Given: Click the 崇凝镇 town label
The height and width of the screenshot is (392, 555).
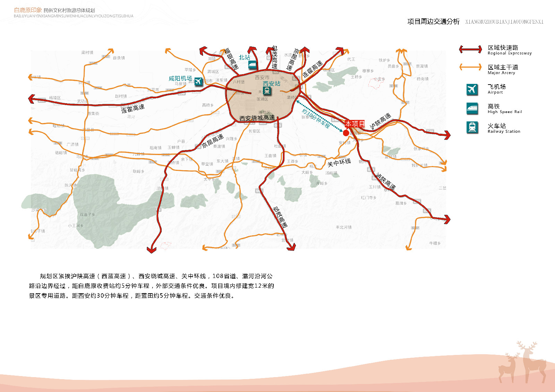Looking at the screenshot, I should (x=422, y=66).
